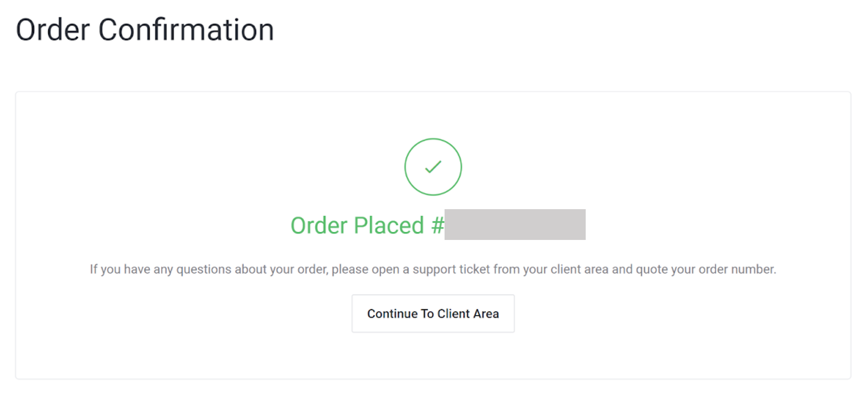
Task: Click the word 'Continue' on the button
Action: click(x=393, y=314)
